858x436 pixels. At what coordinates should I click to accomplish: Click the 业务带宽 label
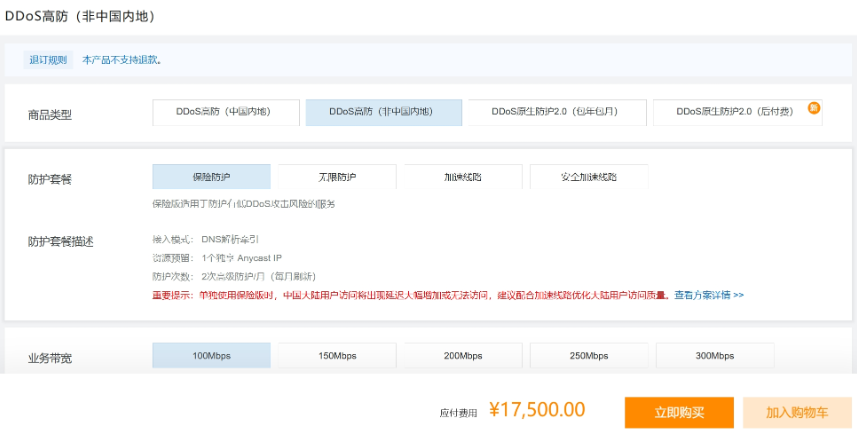point(50,358)
